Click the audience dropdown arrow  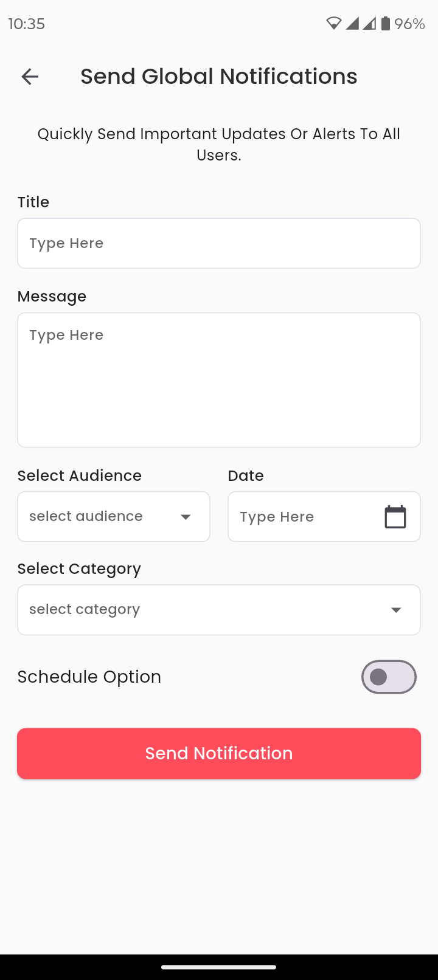point(186,517)
